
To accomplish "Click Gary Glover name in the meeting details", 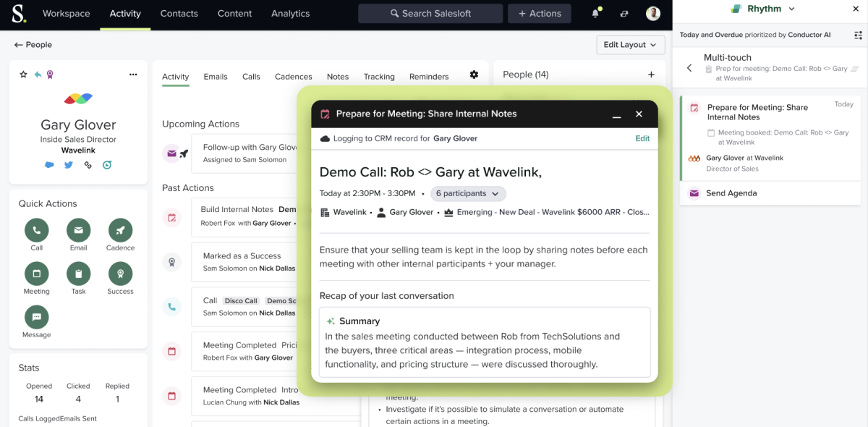I will [412, 213].
